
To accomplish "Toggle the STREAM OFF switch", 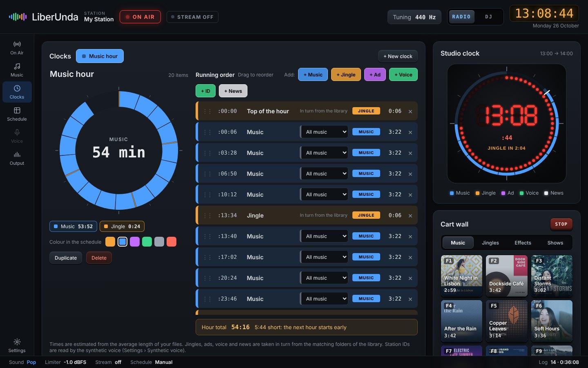I will pyautogui.click(x=192, y=17).
